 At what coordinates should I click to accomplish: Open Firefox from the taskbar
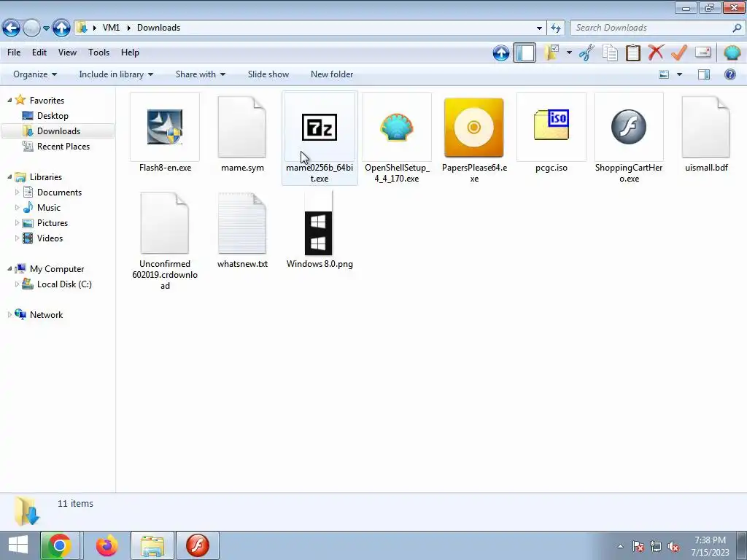107,545
